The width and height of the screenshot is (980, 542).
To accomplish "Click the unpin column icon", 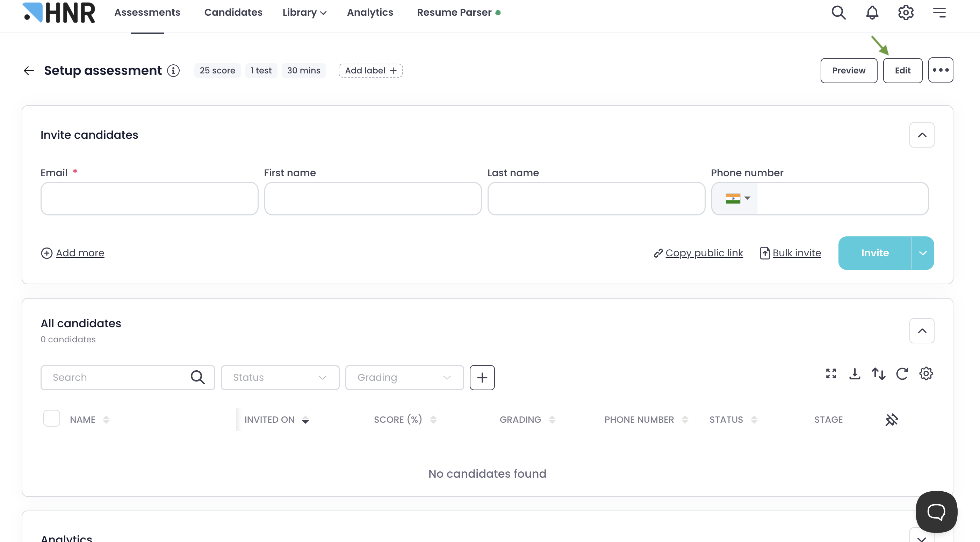I will (x=891, y=420).
